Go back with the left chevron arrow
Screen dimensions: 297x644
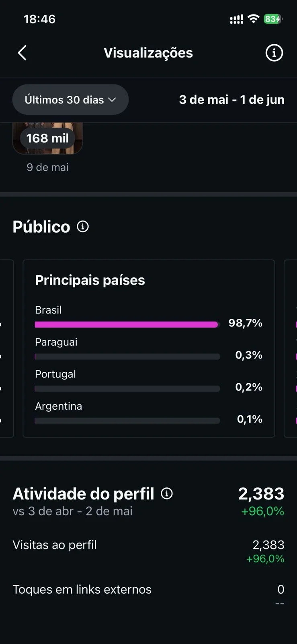(x=22, y=53)
